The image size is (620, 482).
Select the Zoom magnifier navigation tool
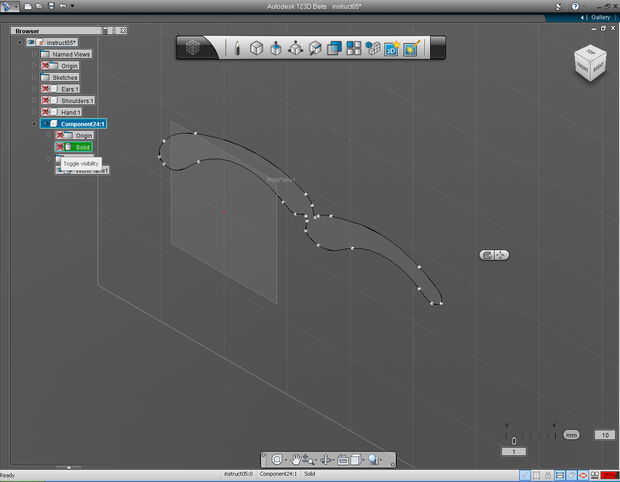[x=308, y=459]
